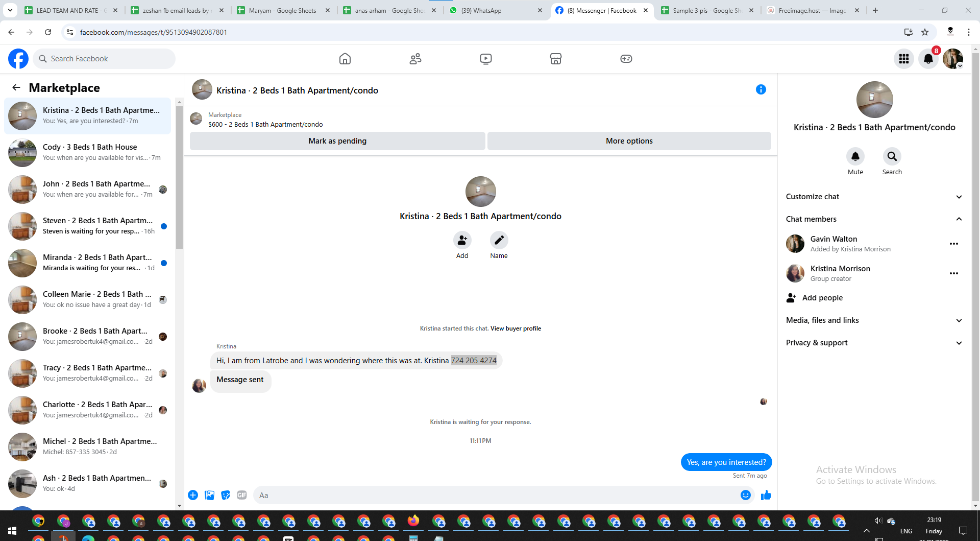Open the John 2 Beds conversation
The width and height of the screenshot is (980, 541).
tap(87, 190)
